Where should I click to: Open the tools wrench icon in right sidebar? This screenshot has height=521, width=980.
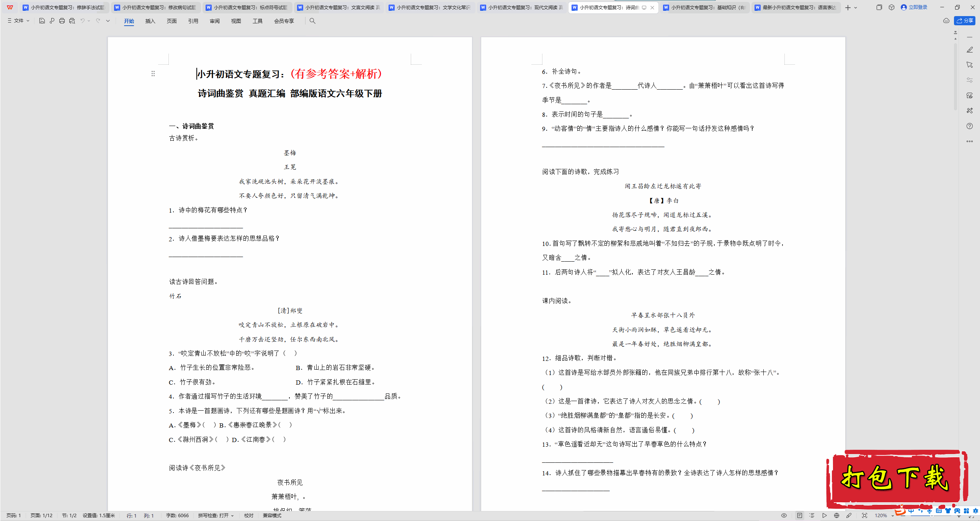pos(970,111)
